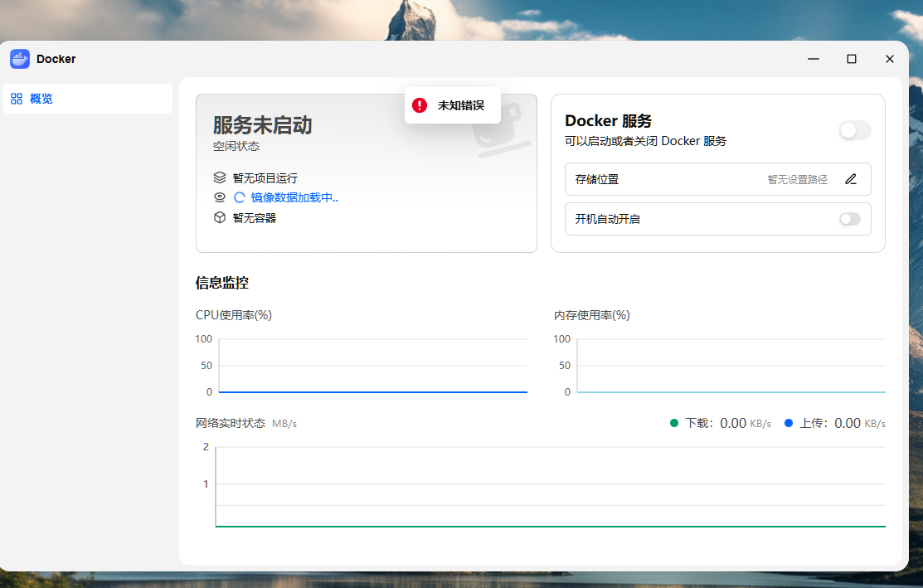Enable the 开机自动开启 toggle
The image size is (923, 588).
click(850, 219)
